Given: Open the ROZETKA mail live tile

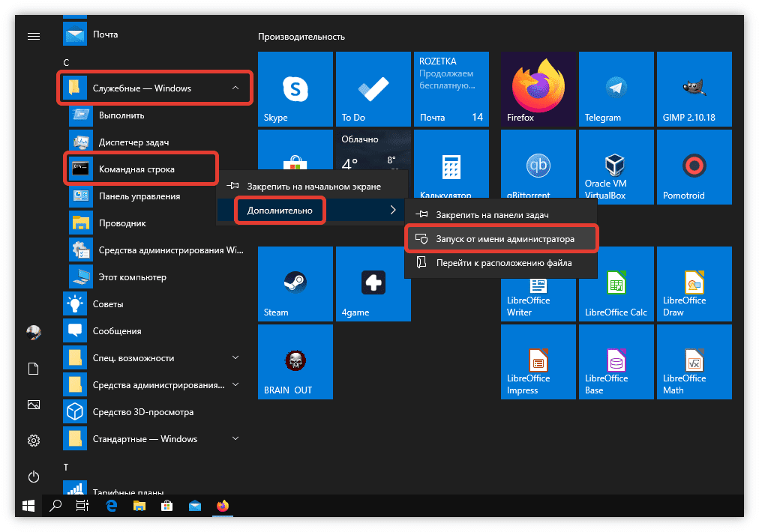Looking at the screenshot, I should [451, 89].
